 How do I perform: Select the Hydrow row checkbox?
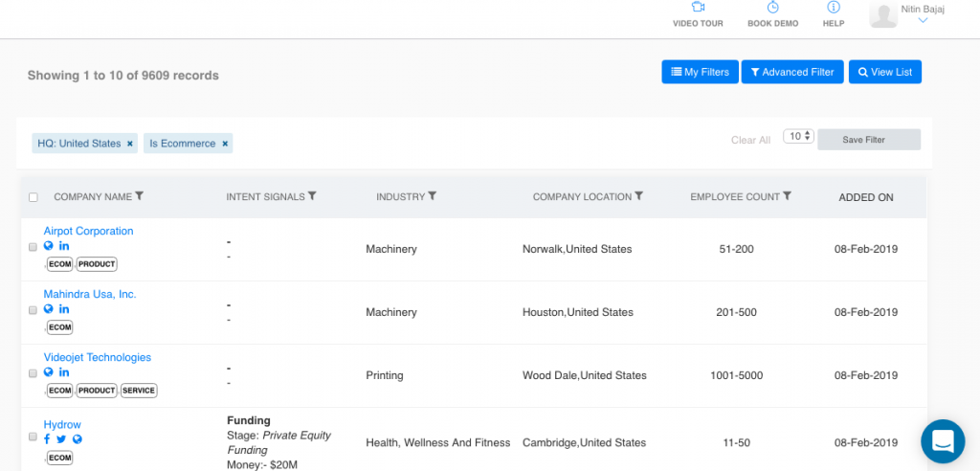coord(33,437)
